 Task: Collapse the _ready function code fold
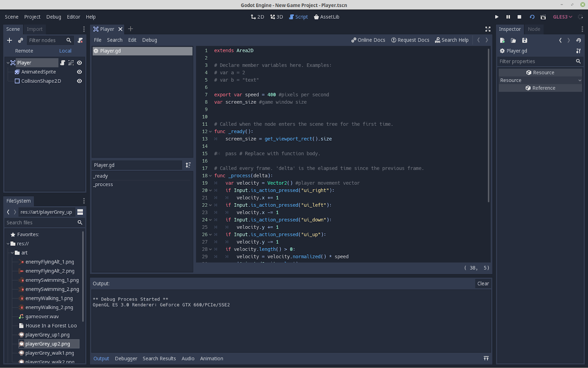pyautogui.click(x=210, y=131)
